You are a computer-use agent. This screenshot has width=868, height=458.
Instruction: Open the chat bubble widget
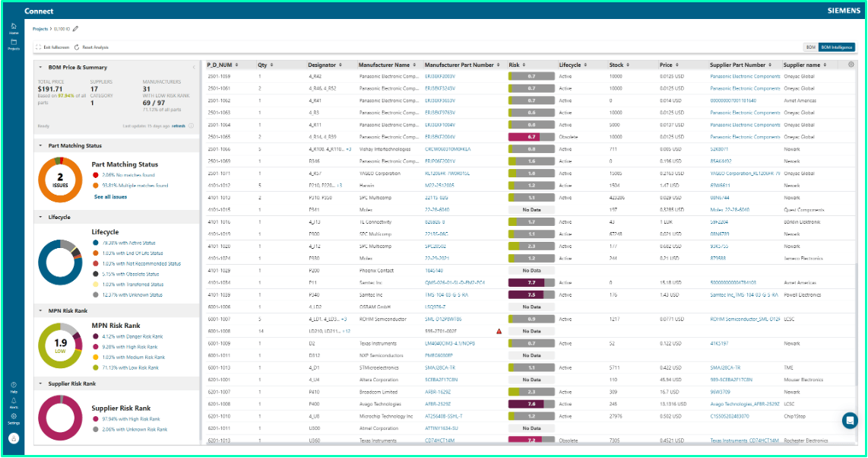[x=849, y=420]
